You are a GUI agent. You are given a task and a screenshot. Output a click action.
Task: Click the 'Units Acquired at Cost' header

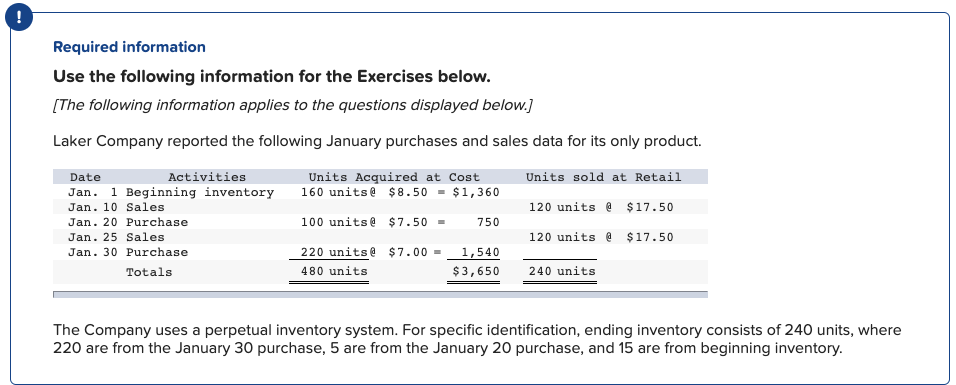click(394, 178)
